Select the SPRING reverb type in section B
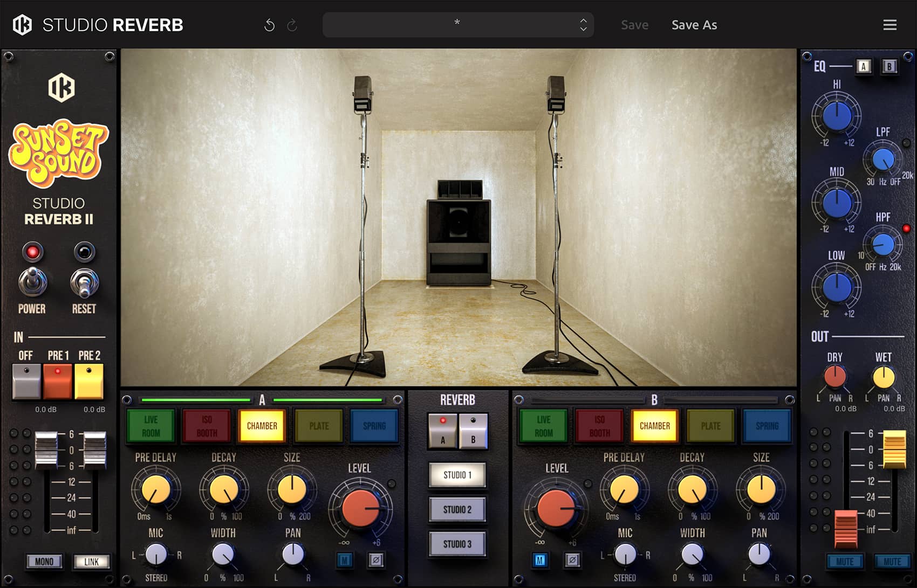The height and width of the screenshot is (588, 917). (x=767, y=426)
